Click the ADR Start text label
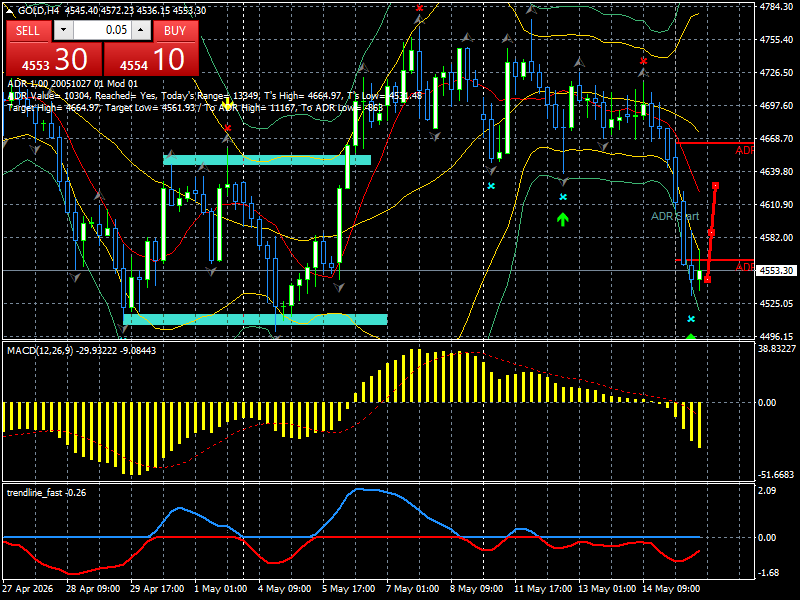 tap(674, 216)
